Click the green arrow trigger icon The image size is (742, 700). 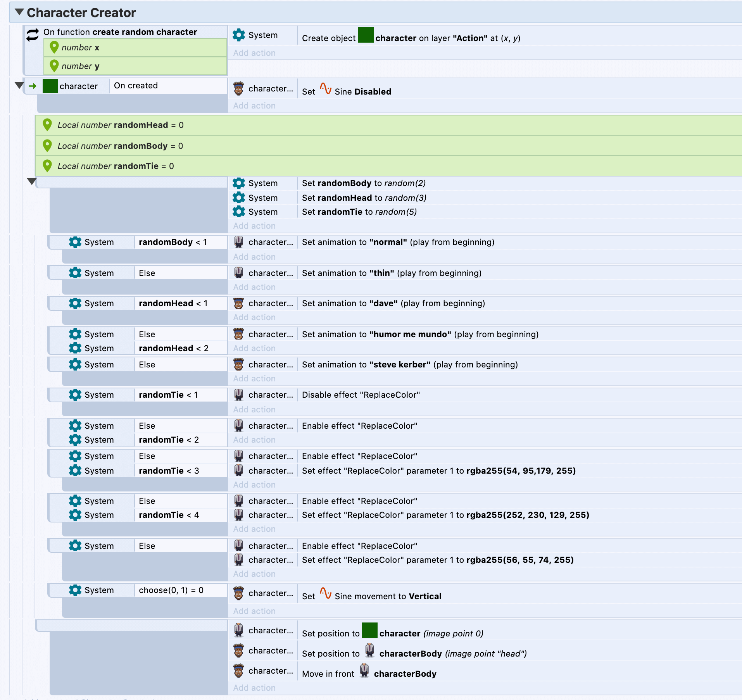tap(33, 86)
